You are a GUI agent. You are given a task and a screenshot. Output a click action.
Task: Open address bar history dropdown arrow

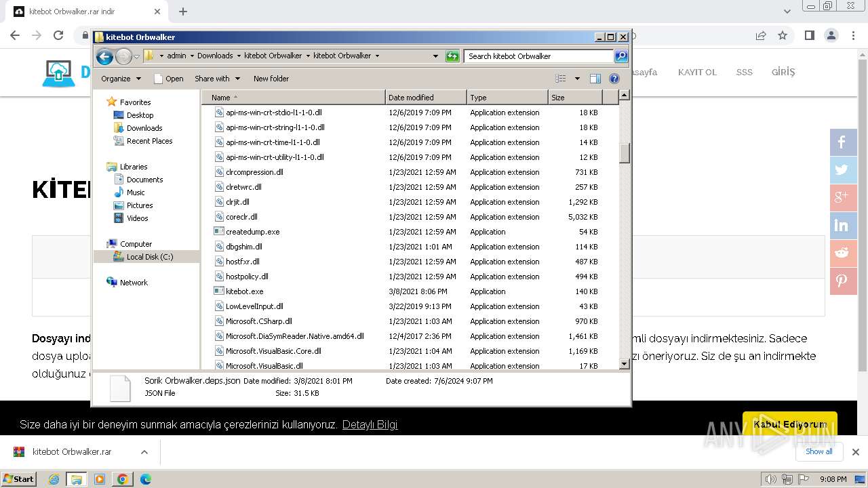(x=435, y=56)
